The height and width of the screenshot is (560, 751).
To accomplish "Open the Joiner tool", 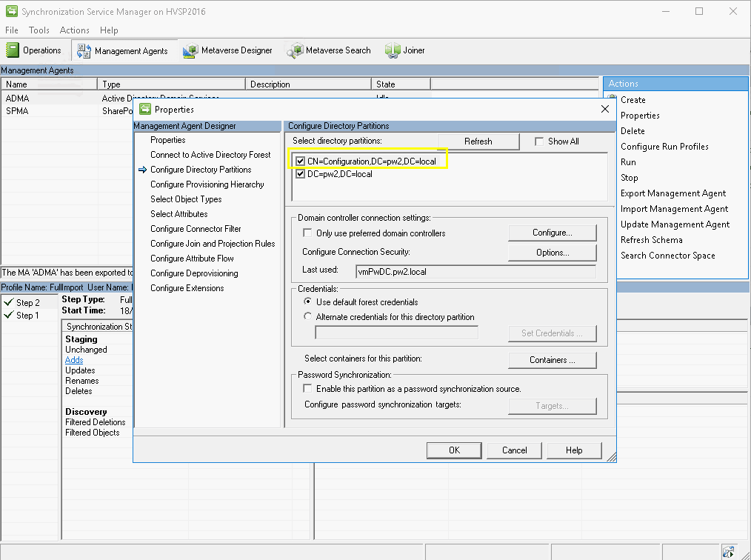I will click(404, 50).
